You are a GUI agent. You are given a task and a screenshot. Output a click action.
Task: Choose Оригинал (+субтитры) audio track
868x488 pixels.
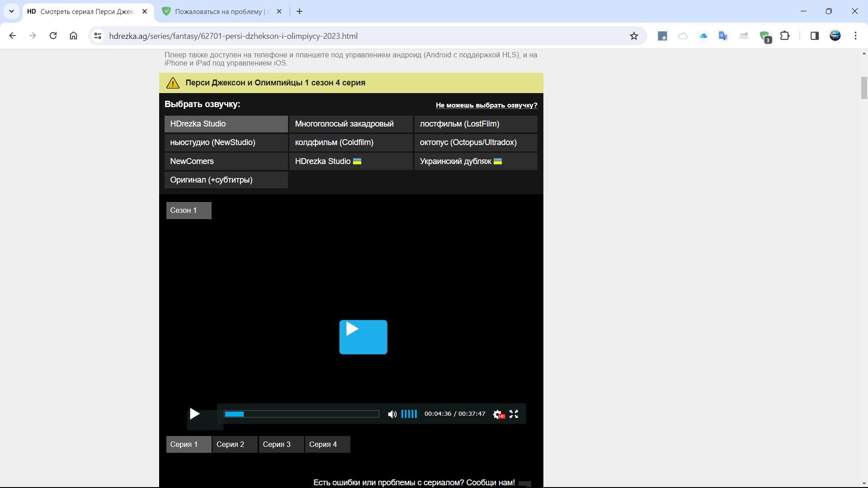coord(226,180)
